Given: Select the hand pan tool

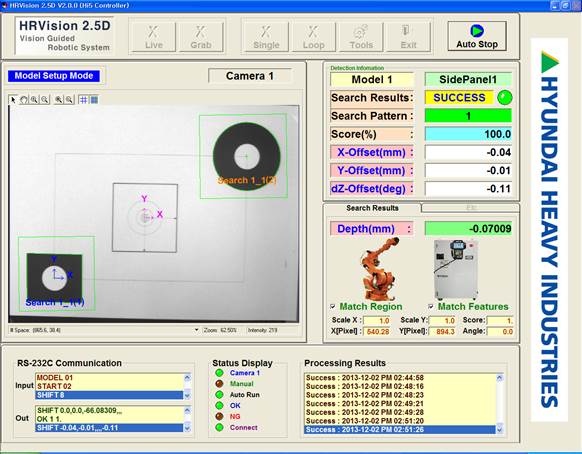Looking at the screenshot, I should [24, 100].
